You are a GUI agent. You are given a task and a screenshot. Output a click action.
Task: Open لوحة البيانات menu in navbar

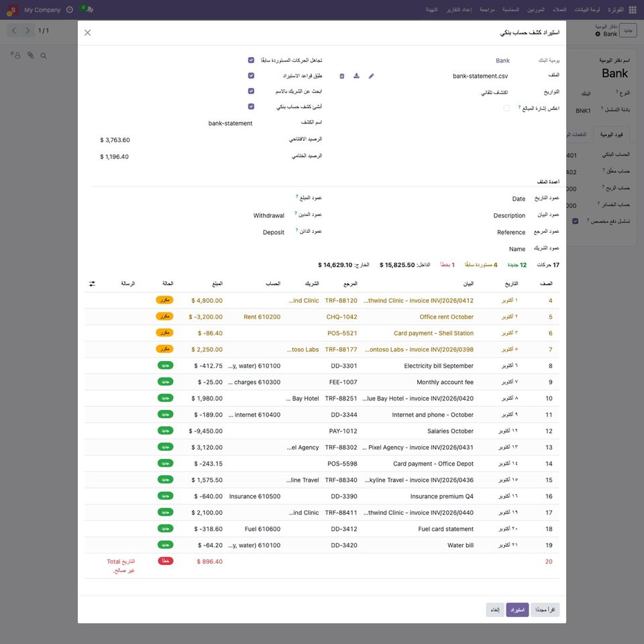tap(587, 9)
